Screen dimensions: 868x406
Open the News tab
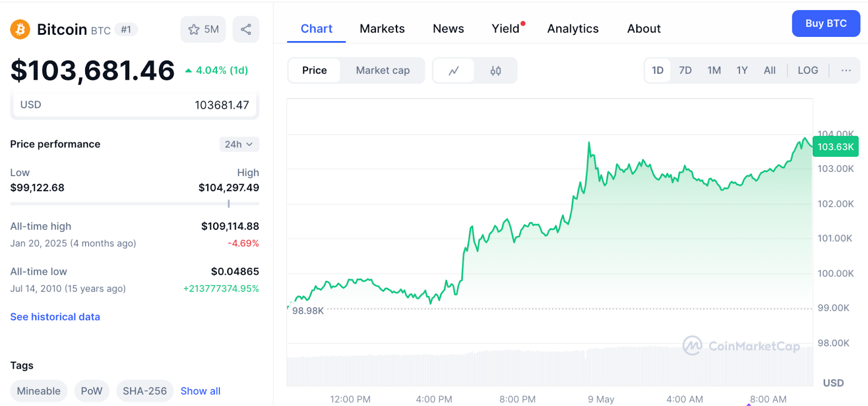448,29
